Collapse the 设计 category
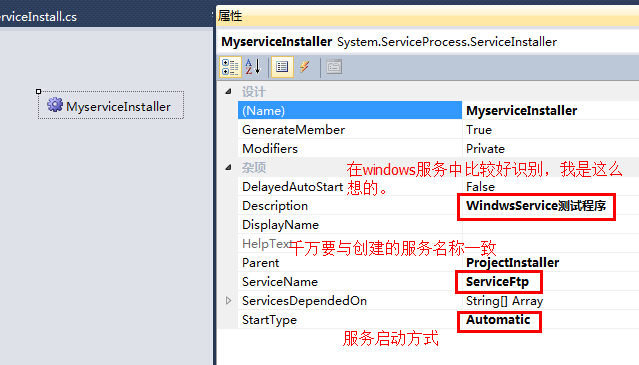The width and height of the screenshot is (639, 365). click(x=228, y=92)
